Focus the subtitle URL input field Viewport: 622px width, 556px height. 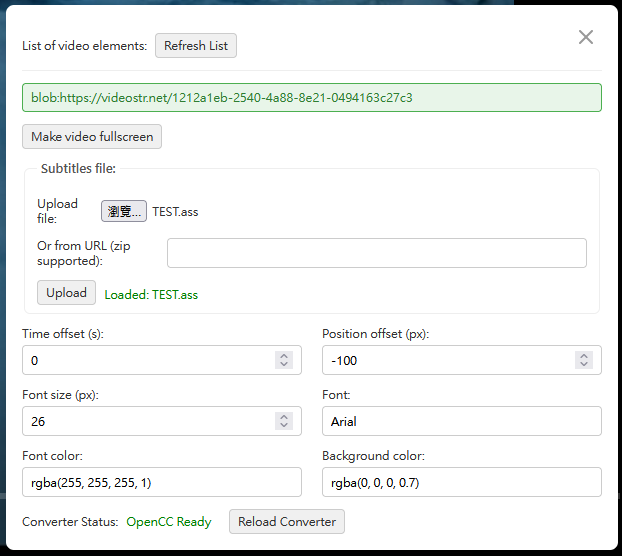coord(376,253)
